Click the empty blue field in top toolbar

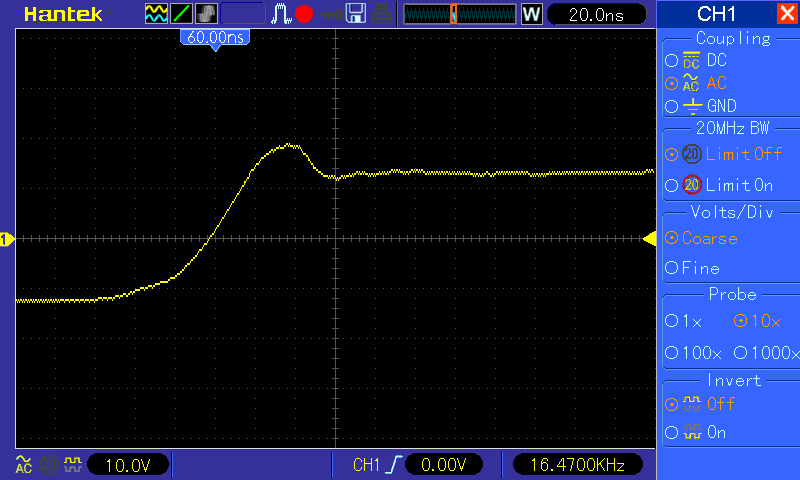(243, 14)
